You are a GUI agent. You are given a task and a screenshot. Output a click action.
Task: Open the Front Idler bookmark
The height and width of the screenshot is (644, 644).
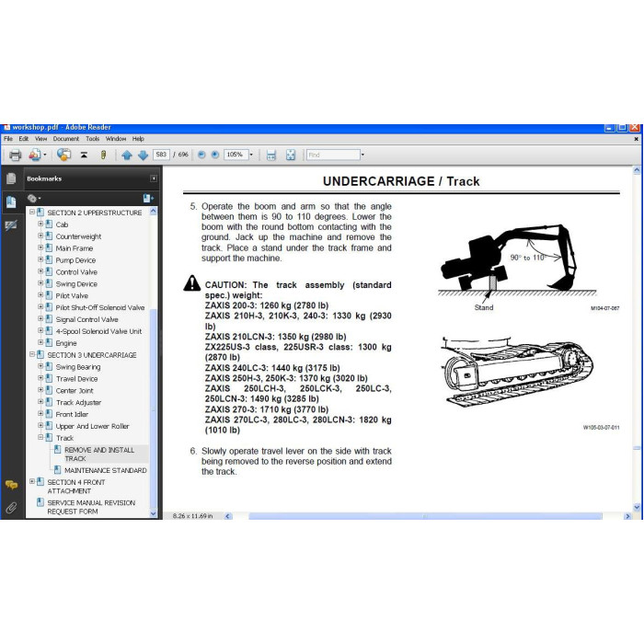72,414
